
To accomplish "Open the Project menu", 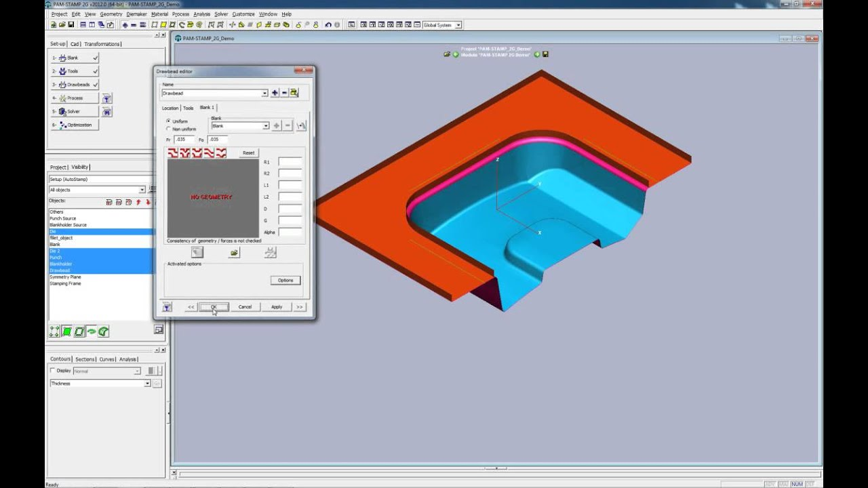I will click(x=59, y=14).
